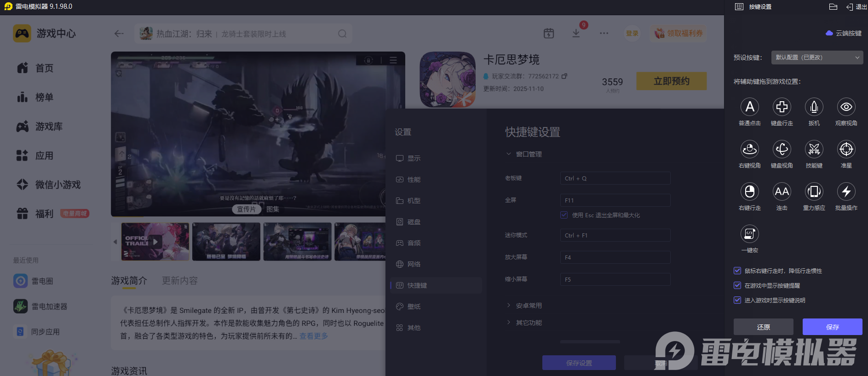Open the calendar check-in icon
Screen dimensions: 868x376
(x=549, y=33)
